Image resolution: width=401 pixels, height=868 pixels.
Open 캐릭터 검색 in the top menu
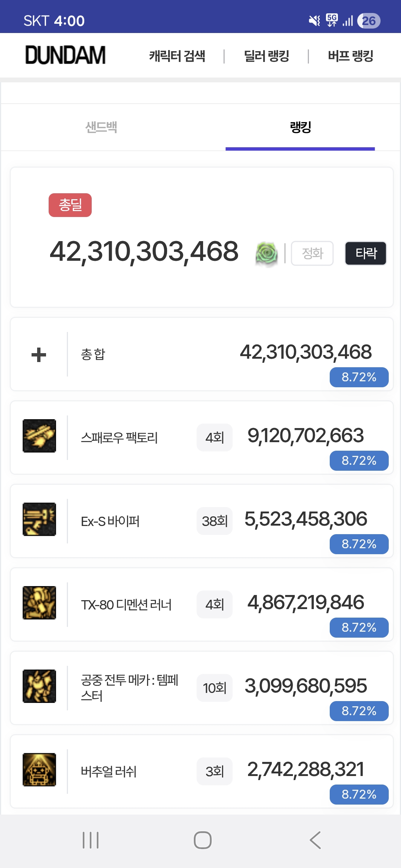tap(177, 56)
